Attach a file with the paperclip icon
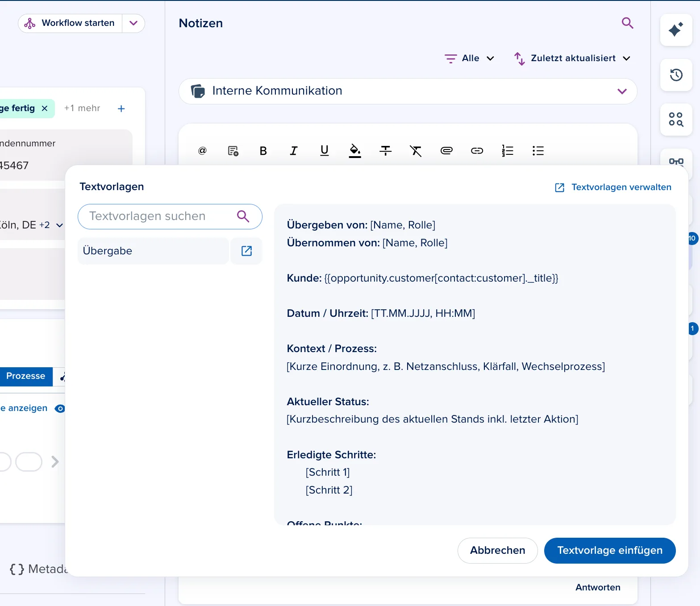The width and height of the screenshot is (700, 606). tap(446, 151)
